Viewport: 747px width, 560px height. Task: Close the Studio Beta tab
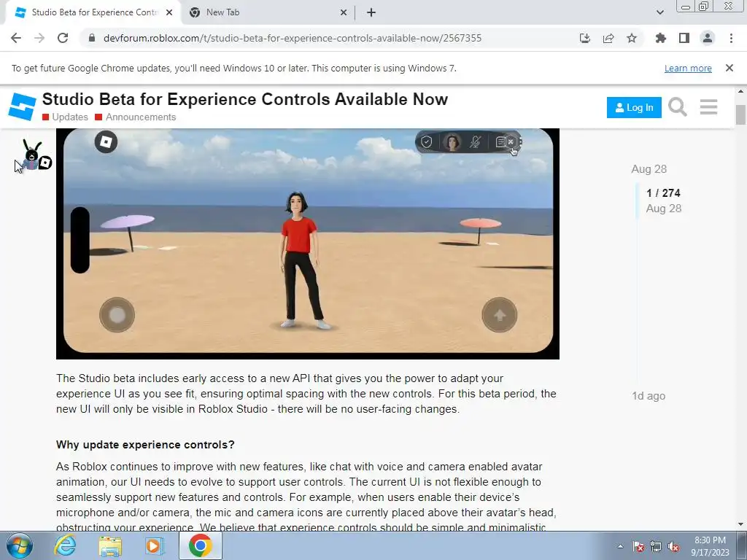(x=169, y=13)
